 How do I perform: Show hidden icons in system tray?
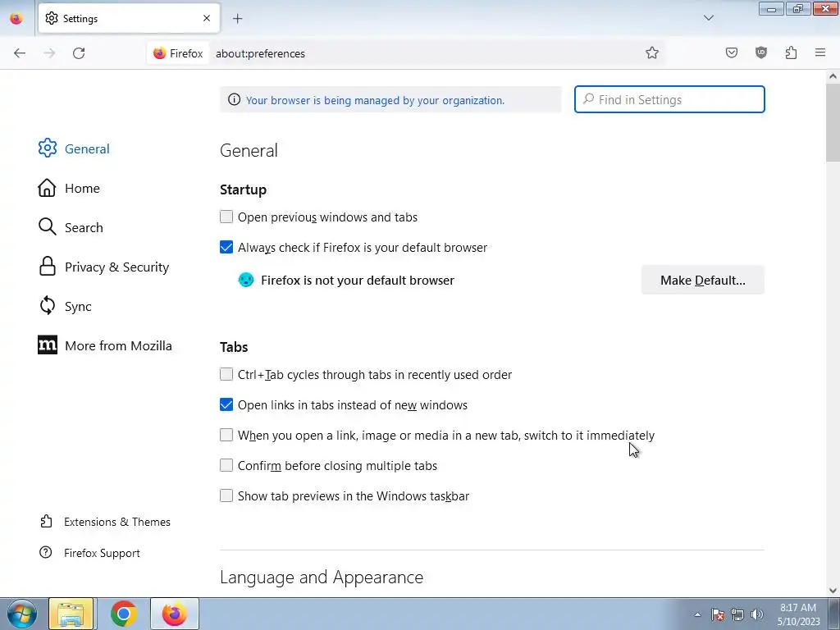[697, 614]
